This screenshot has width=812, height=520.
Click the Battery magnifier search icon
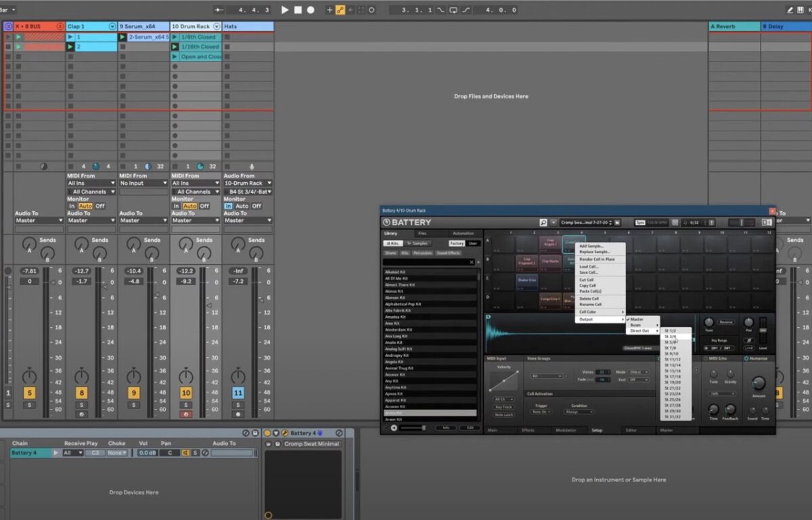[543, 222]
